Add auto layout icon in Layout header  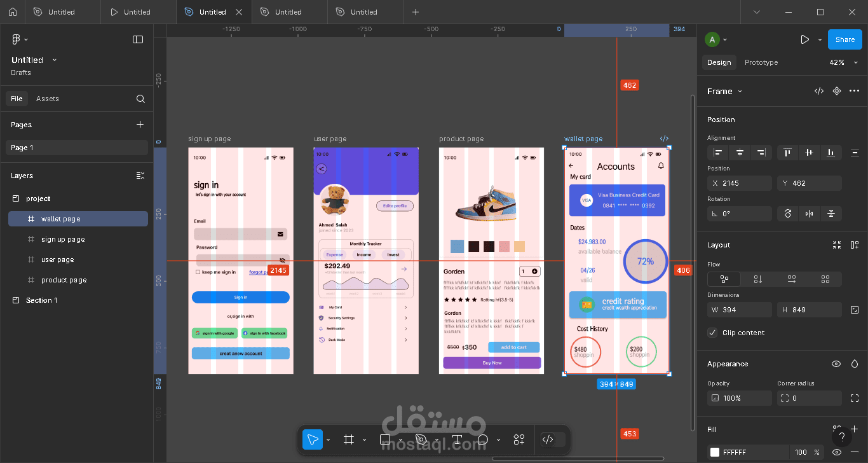click(x=855, y=245)
